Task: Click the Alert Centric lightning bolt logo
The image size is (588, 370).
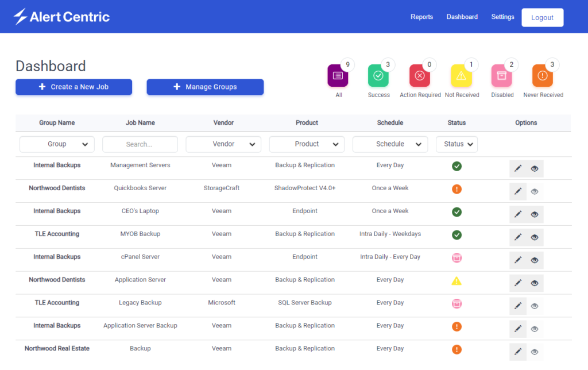Action: pos(21,16)
